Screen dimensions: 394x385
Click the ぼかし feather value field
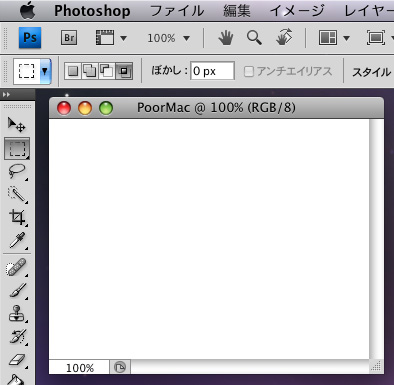(212, 71)
